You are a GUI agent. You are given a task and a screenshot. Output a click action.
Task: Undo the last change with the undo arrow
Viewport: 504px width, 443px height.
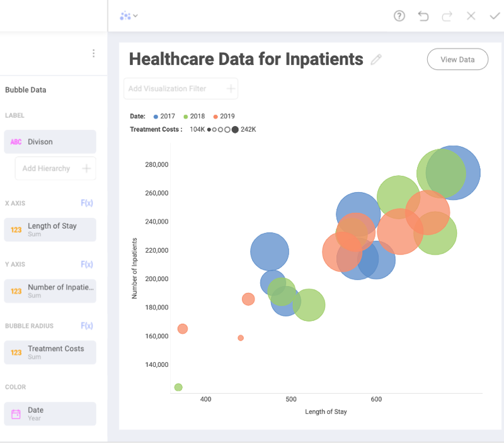(x=423, y=16)
